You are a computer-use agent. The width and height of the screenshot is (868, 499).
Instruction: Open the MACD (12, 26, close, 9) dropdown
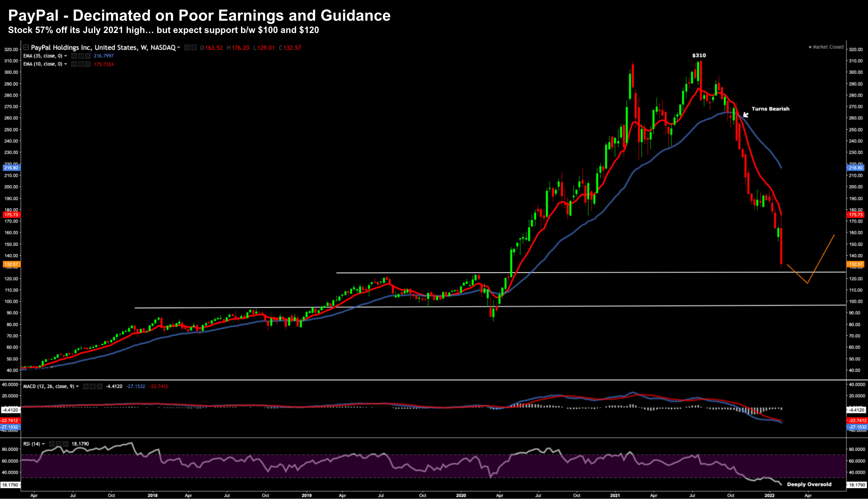(77, 387)
